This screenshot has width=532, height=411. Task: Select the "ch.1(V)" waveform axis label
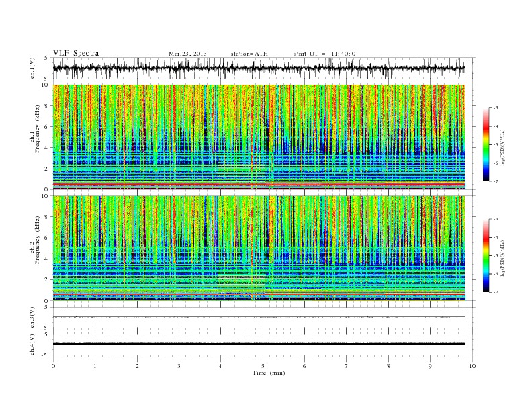[32, 68]
